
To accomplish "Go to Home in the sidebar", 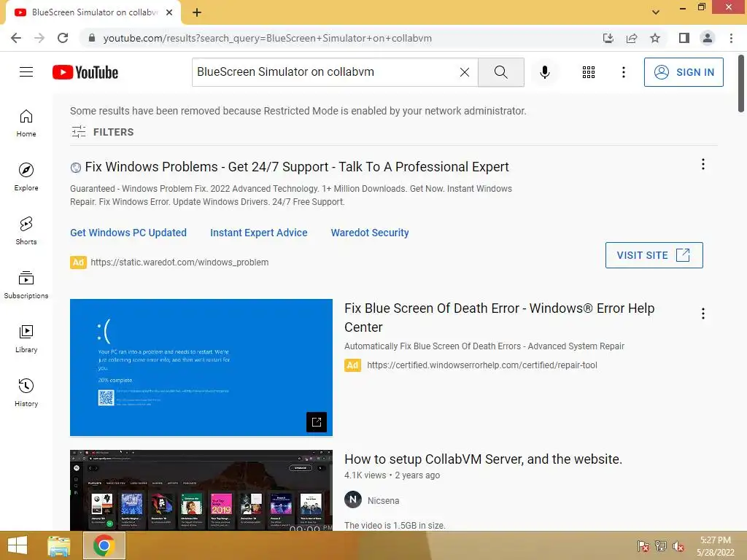I will 26,122.
